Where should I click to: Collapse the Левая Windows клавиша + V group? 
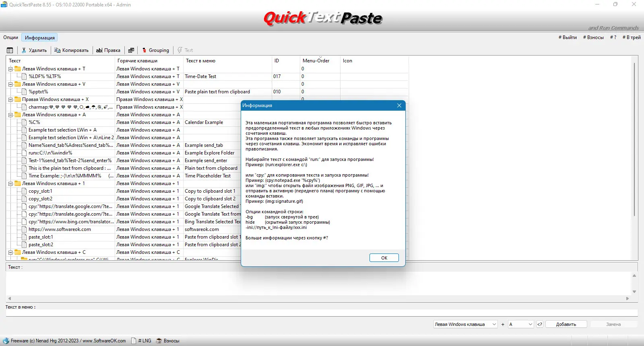tap(10, 84)
